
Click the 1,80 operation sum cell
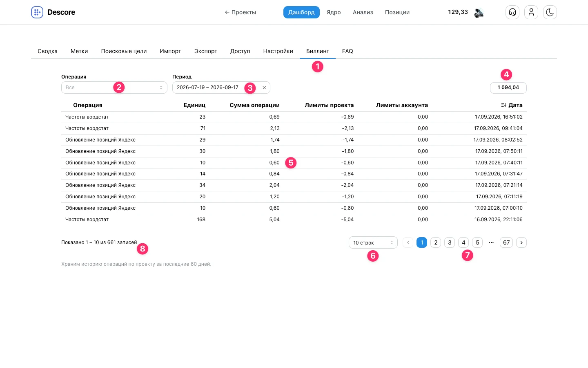coord(275,151)
